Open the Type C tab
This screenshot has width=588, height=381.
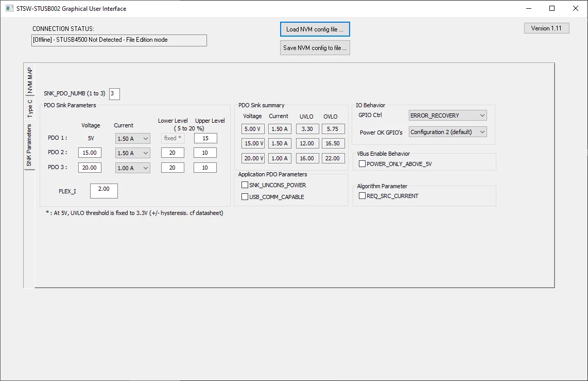[x=29, y=108]
